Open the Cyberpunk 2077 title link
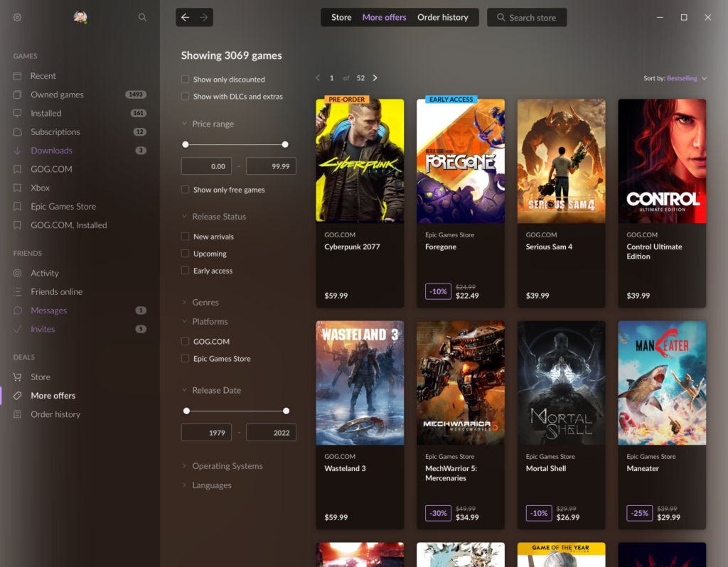 point(352,247)
